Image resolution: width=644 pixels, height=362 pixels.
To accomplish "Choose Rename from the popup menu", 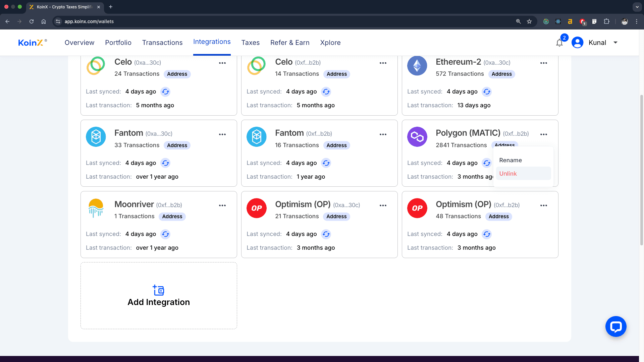I will 523,160.
